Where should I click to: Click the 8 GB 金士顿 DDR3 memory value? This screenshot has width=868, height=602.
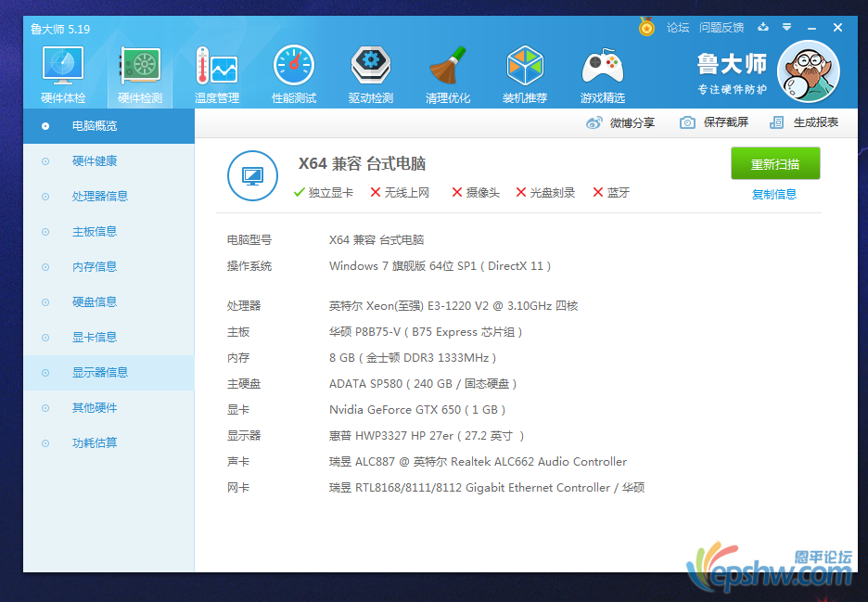tap(413, 358)
